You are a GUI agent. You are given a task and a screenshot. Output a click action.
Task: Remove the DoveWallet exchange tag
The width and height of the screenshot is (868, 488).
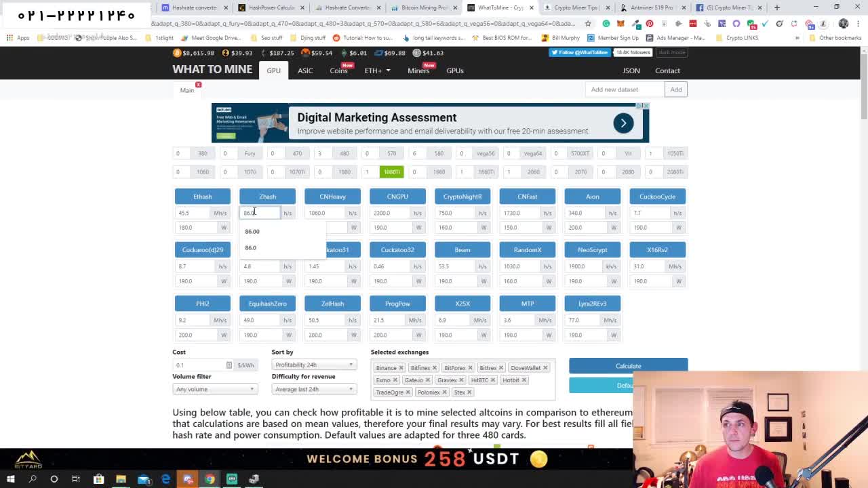click(x=545, y=368)
